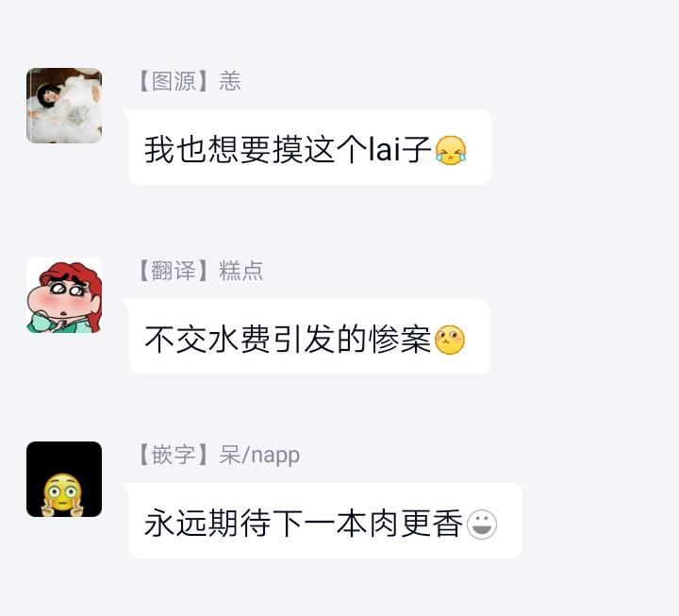Click the name napp in third sender label
679x616 pixels.
coord(275,457)
